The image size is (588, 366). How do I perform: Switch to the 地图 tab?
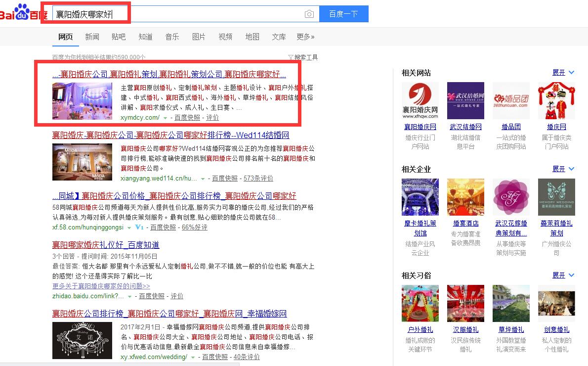click(x=252, y=37)
